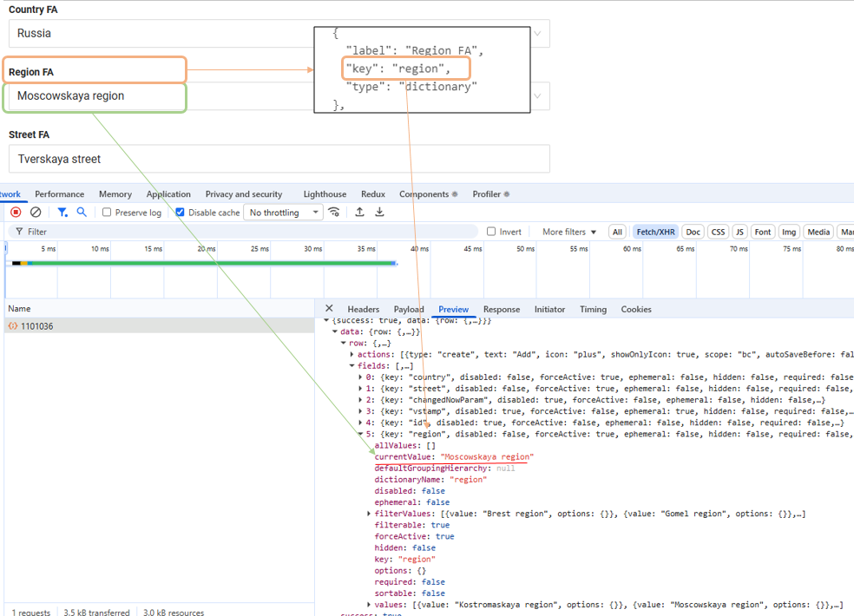
Task: Collapse the fields array node
Action: pyautogui.click(x=351, y=366)
